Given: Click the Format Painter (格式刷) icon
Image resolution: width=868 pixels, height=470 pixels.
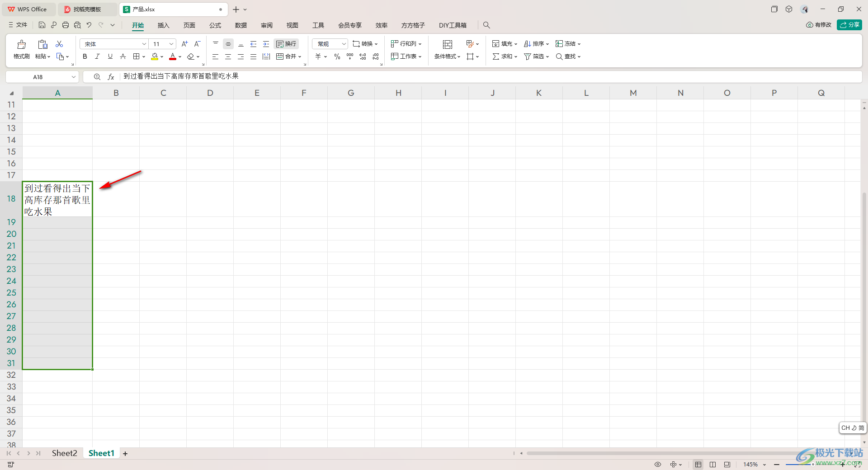Looking at the screenshot, I should (21, 44).
